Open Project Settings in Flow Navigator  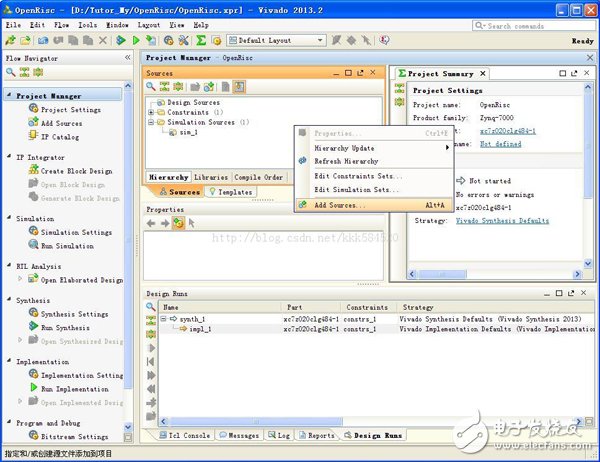(x=70, y=109)
